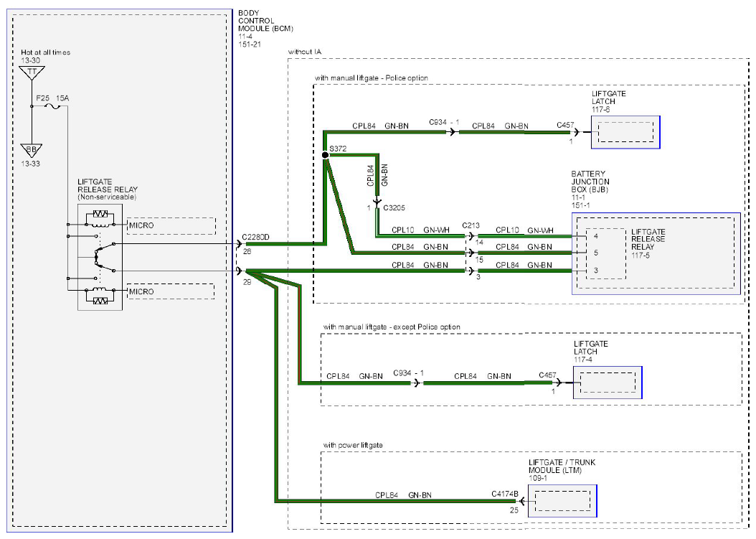The height and width of the screenshot is (539, 756).
Task: Select the upper relay coil resistor symbol
Action: point(100,214)
